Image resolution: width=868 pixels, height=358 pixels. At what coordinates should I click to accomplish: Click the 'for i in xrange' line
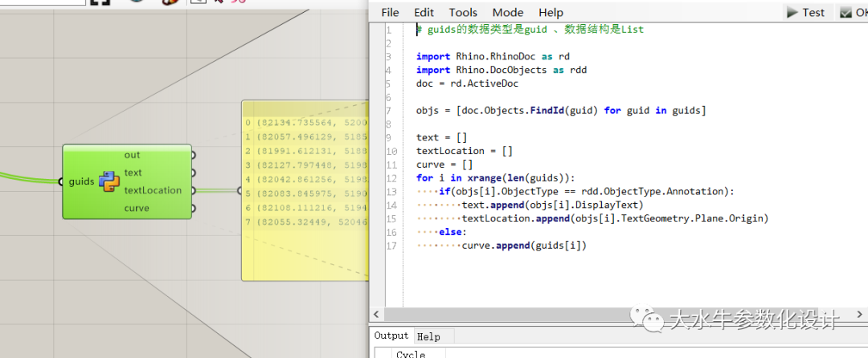point(495,178)
